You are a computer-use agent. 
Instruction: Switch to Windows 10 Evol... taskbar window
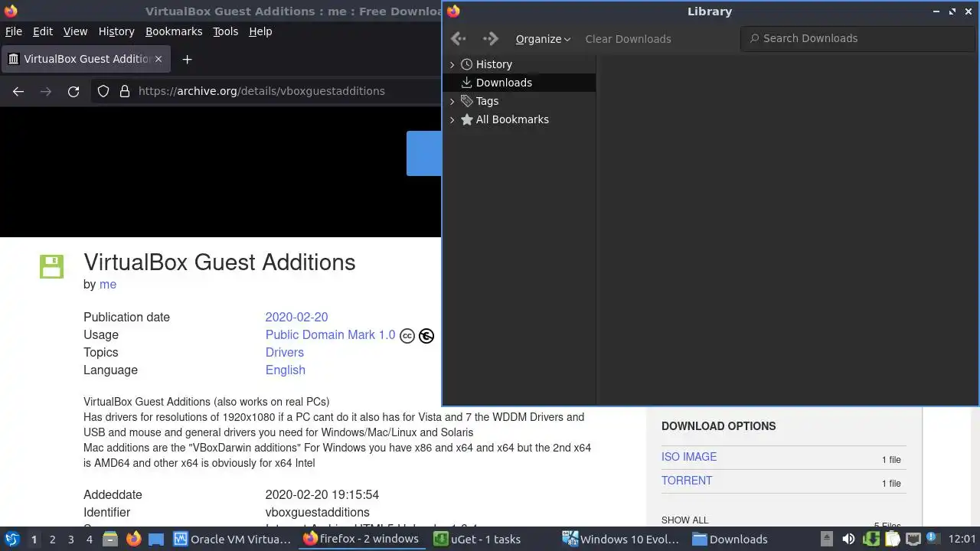[622, 539]
